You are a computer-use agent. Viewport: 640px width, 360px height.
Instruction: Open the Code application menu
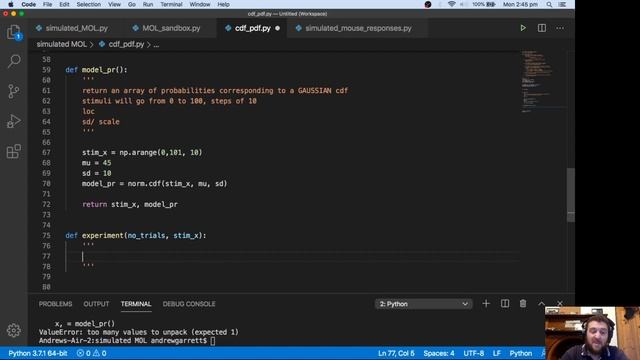pos(29,4)
